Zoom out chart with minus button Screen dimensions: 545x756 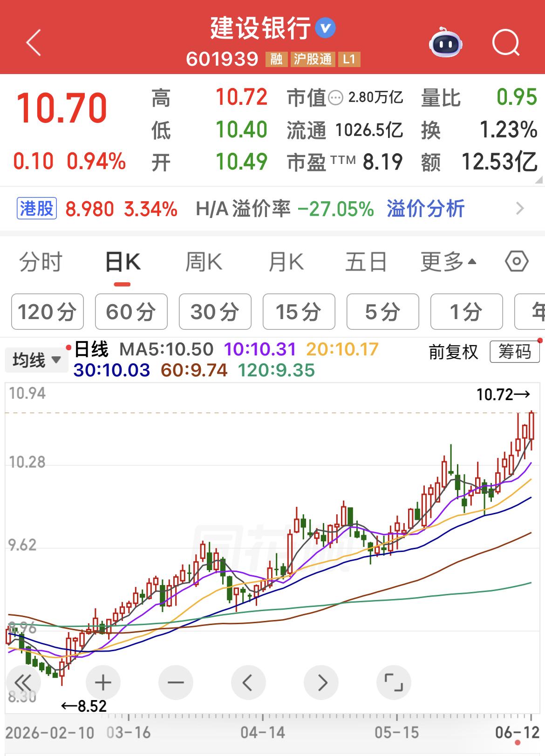click(176, 683)
